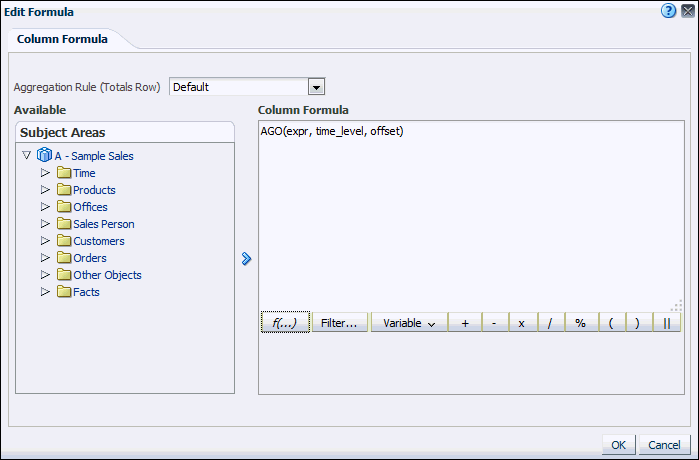This screenshot has width=699, height=460.
Task: Open the Variable dropdown menu
Action: click(x=409, y=323)
